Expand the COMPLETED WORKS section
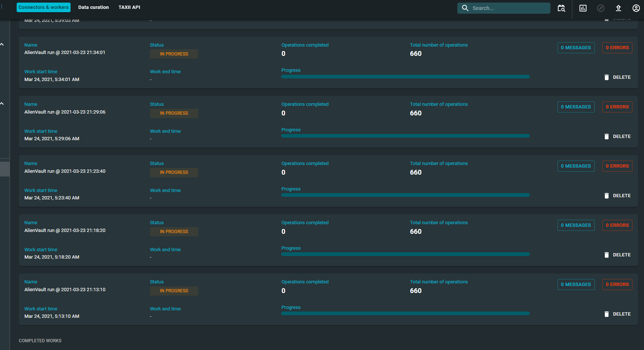 pyautogui.click(x=40, y=340)
